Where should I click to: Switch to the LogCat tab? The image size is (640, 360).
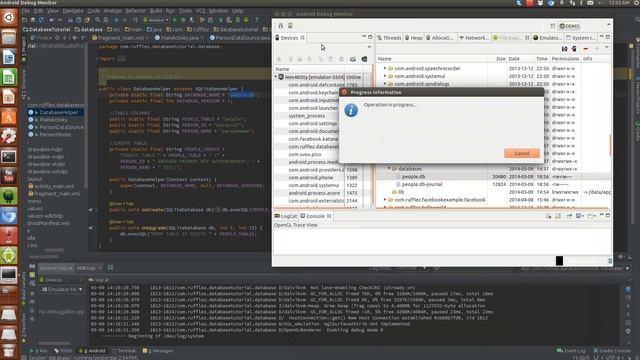click(x=286, y=216)
